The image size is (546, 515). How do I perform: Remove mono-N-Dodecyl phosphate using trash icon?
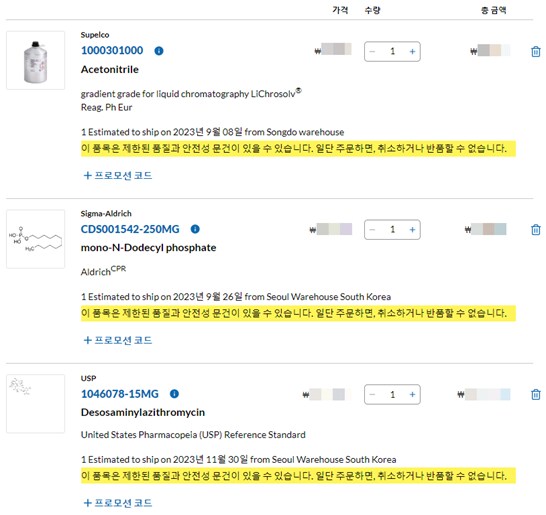point(536,230)
